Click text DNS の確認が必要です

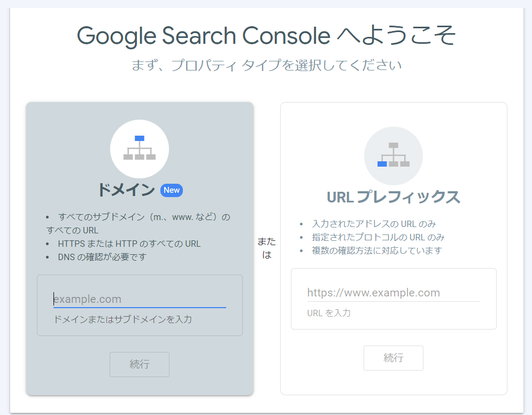(x=102, y=257)
